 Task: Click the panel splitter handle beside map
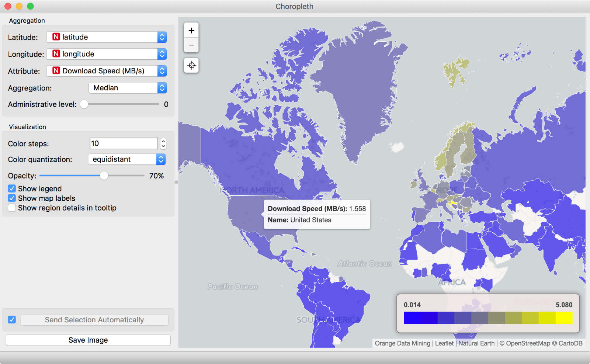[x=176, y=182]
